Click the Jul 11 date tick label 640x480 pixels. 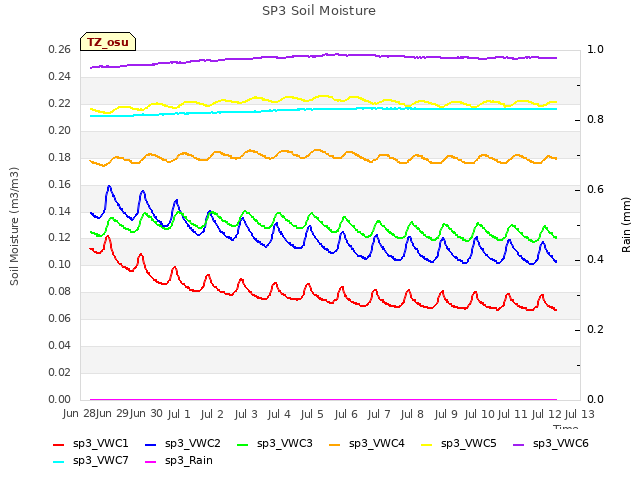(x=513, y=414)
